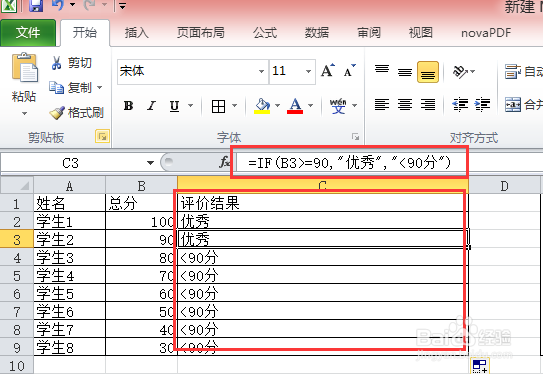Align cell text right
The image size is (543, 374).
(x=428, y=104)
